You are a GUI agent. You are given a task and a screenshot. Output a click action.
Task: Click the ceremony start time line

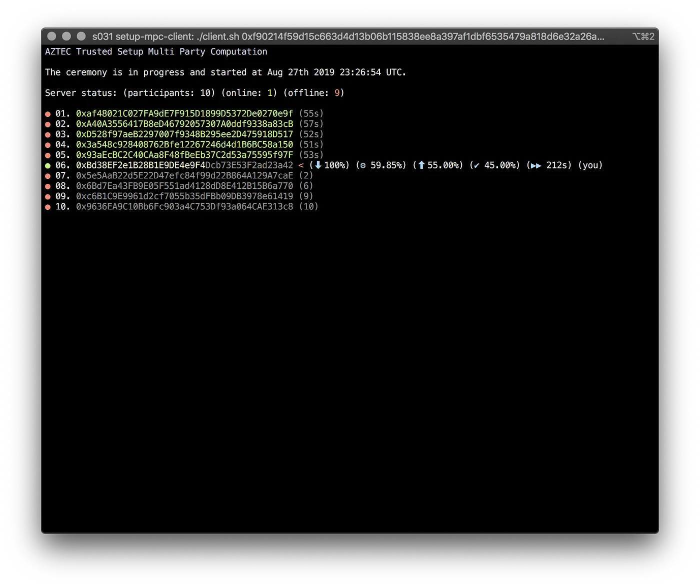tap(225, 72)
